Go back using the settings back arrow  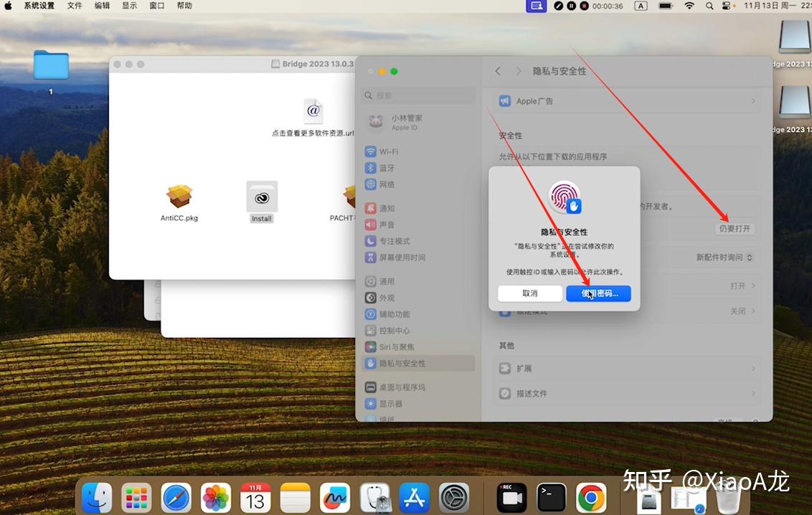coord(498,71)
